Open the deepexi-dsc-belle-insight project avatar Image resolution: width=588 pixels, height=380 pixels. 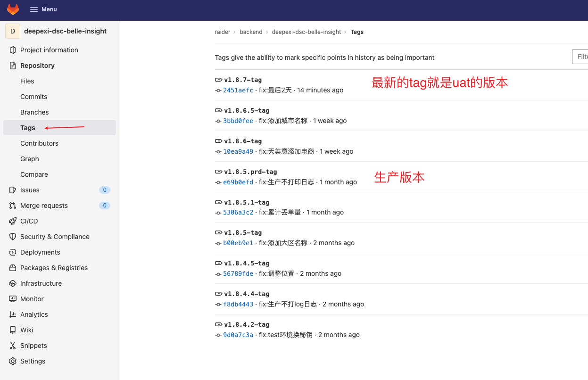(x=13, y=31)
